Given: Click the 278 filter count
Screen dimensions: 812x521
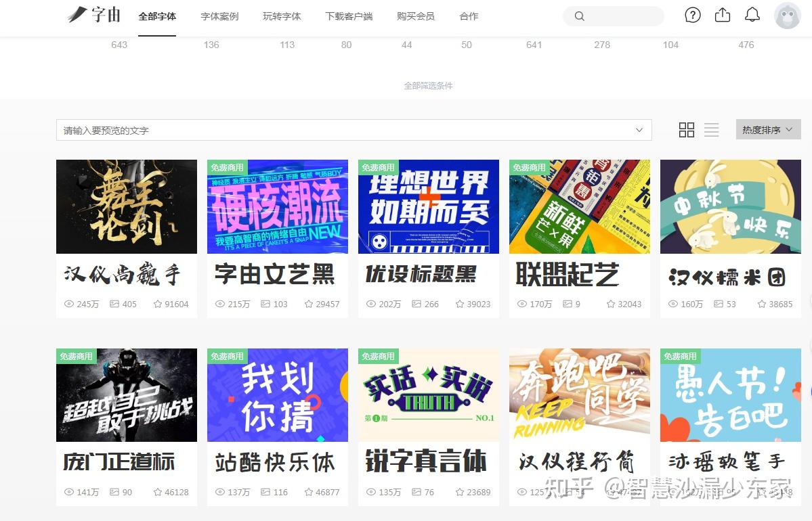Looking at the screenshot, I should [602, 45].
